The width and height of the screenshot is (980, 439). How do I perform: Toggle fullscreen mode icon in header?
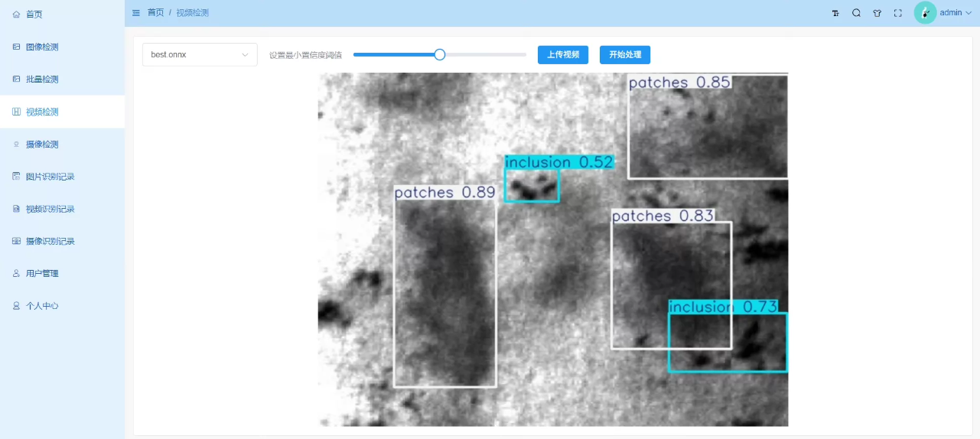pos(897,13)
